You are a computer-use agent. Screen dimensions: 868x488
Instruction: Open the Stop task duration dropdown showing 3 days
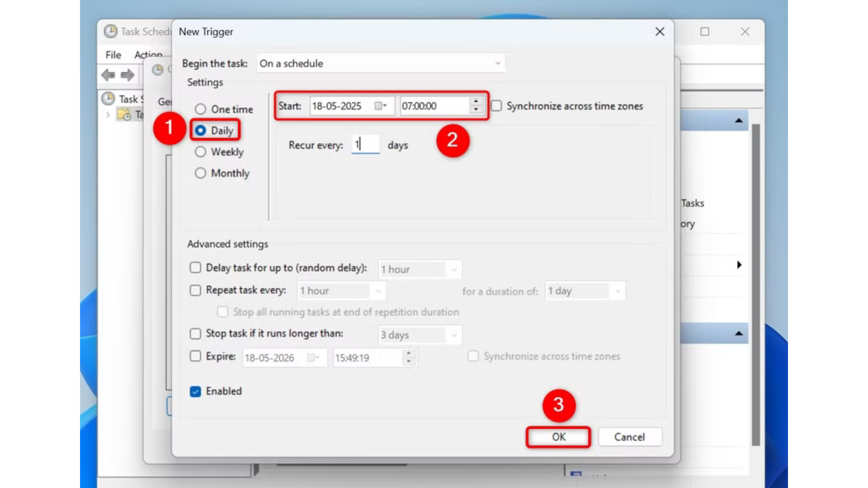(x=455, y=335)
